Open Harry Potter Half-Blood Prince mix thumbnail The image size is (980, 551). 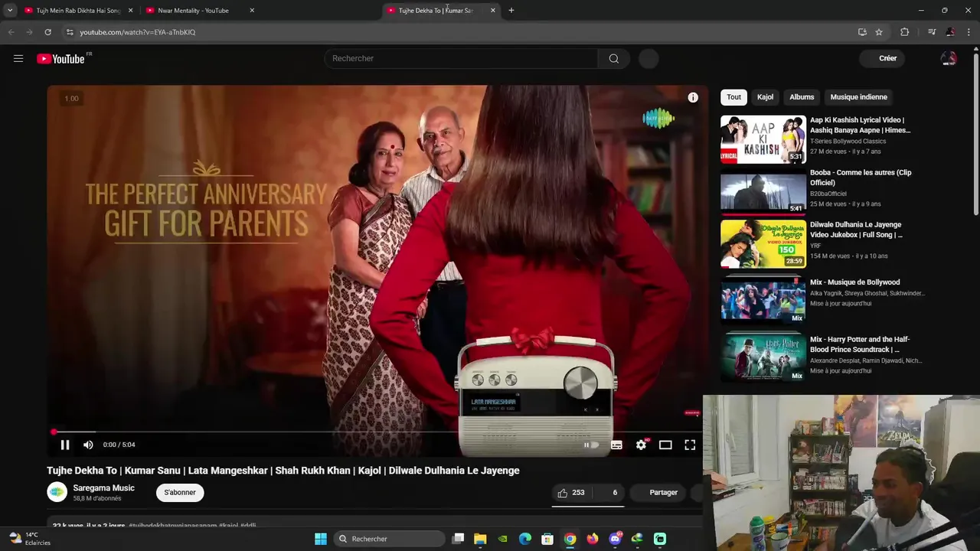pyautogui.click(x=763, y=357)
